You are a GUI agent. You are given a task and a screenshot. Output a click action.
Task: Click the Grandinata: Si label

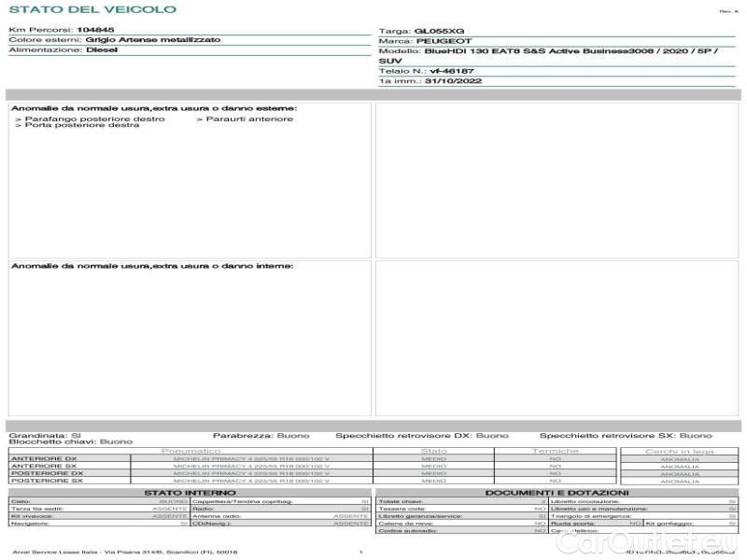pos(45,435)
